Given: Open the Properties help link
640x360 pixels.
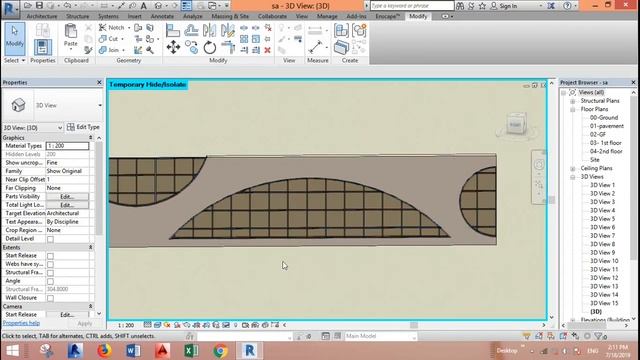Looking at the screenshot, I should (21, 323).
